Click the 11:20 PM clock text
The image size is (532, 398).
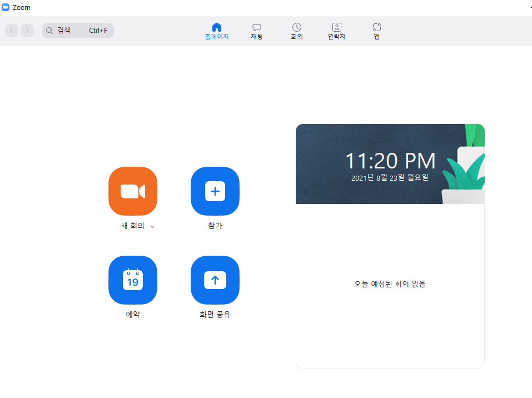tap(390, 161)
